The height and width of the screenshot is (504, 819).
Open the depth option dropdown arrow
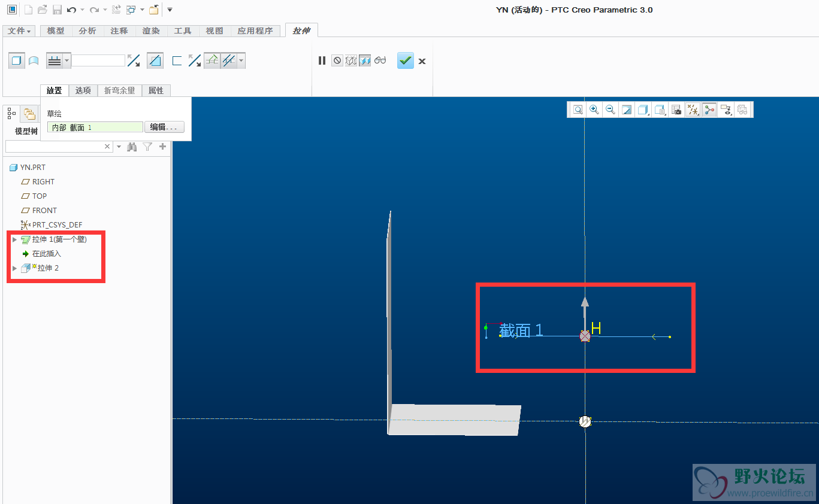67,60
